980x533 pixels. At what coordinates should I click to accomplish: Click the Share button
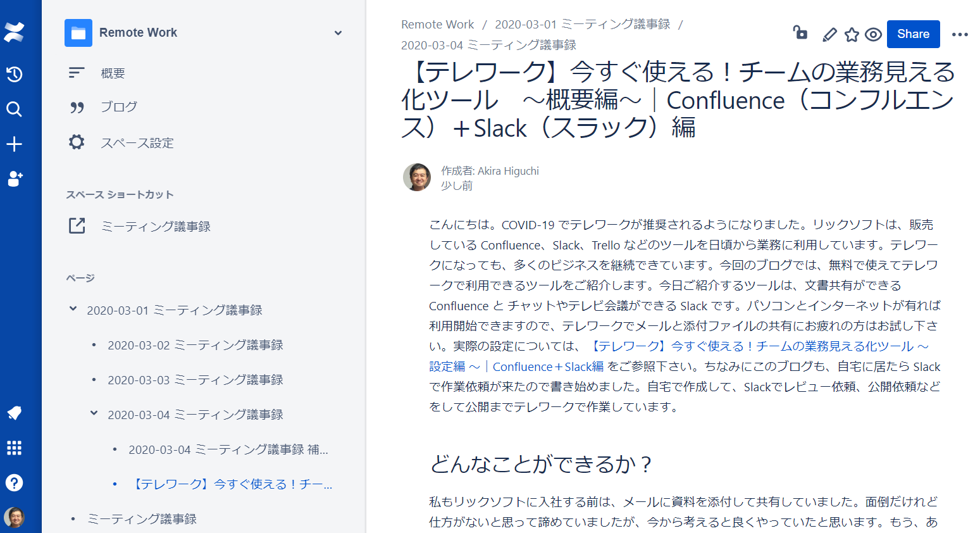point(913,34)
